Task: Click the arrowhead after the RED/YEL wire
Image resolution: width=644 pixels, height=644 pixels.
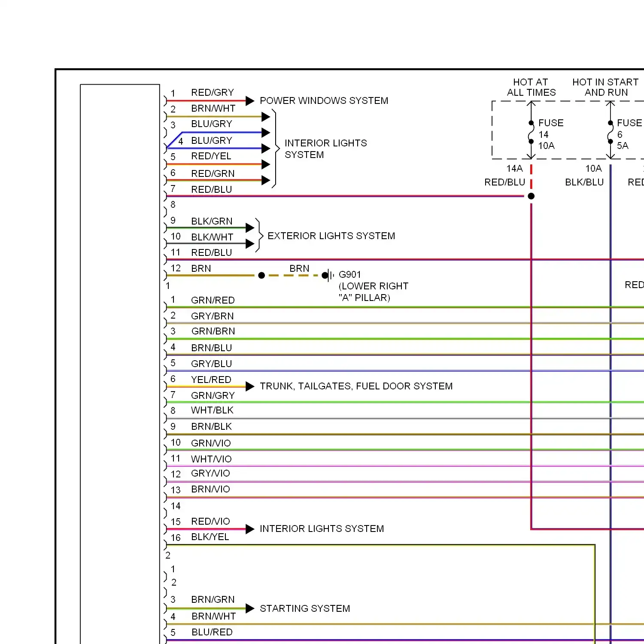Action: pyautogui.click(x=266, y=164)
